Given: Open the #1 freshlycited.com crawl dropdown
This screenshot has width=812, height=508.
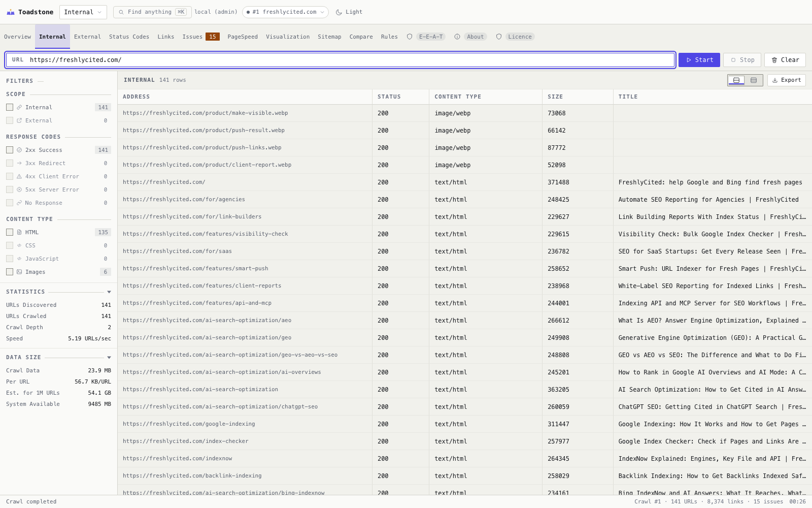Looking at the screenshot, I should coord(285,12).
